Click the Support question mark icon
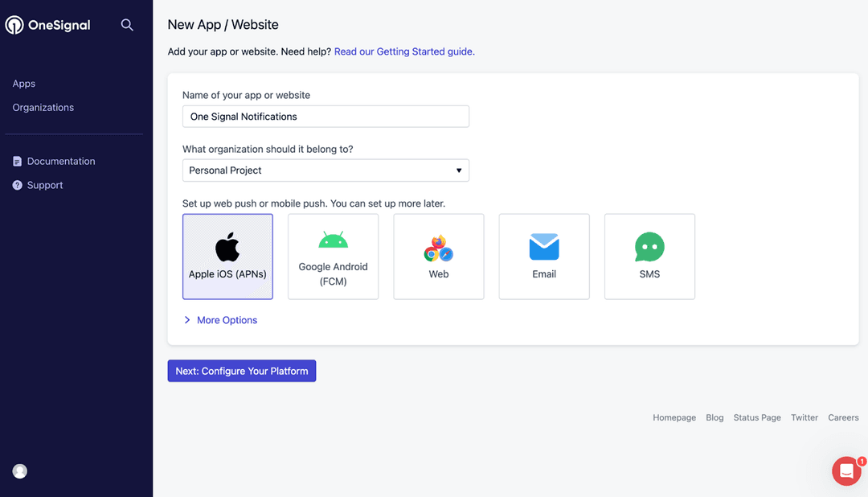 [x=17, y=185]
